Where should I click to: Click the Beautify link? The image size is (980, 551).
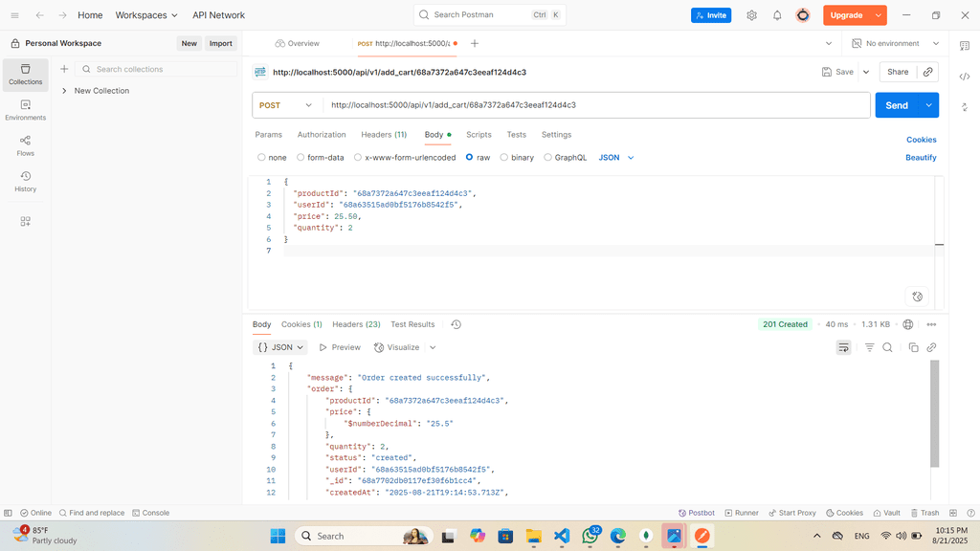921,158
